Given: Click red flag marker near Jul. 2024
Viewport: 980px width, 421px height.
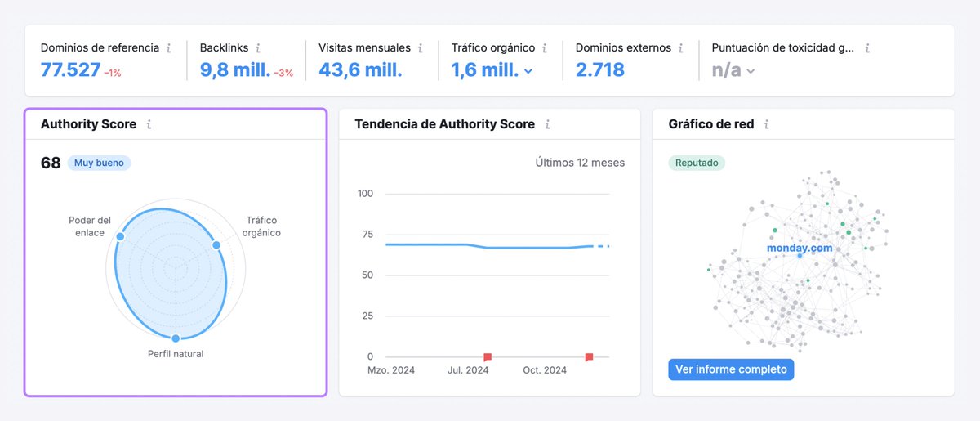Looking at the screenshot, I should coord(488,356).
